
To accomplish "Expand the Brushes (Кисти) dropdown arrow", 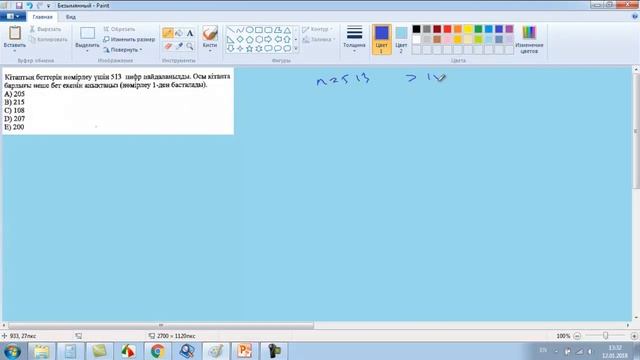I will 210,51.
